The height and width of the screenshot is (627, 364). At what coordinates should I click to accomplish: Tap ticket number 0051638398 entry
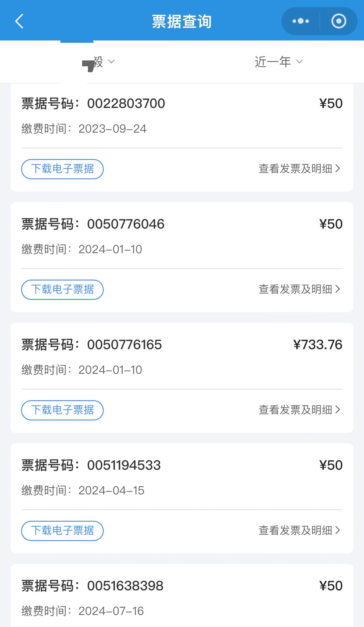tap(125, 586)
